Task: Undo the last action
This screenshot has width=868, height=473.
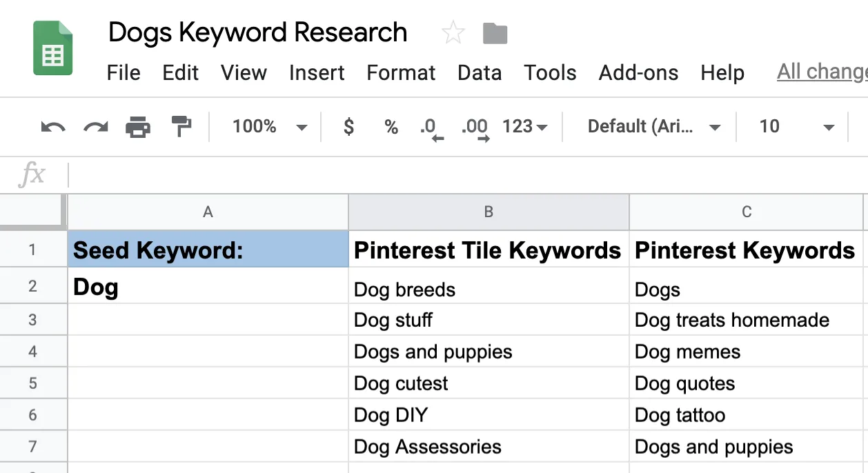Action: tap(53, 127)
